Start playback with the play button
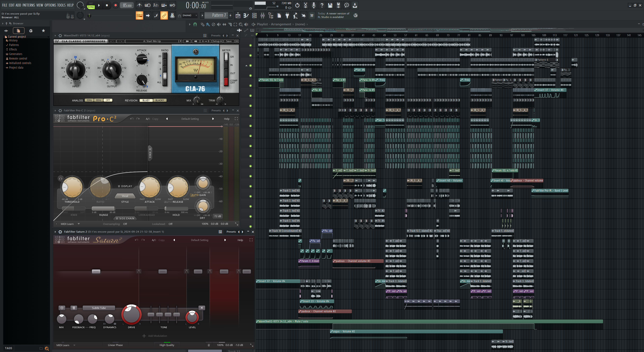 pos(99,5)
